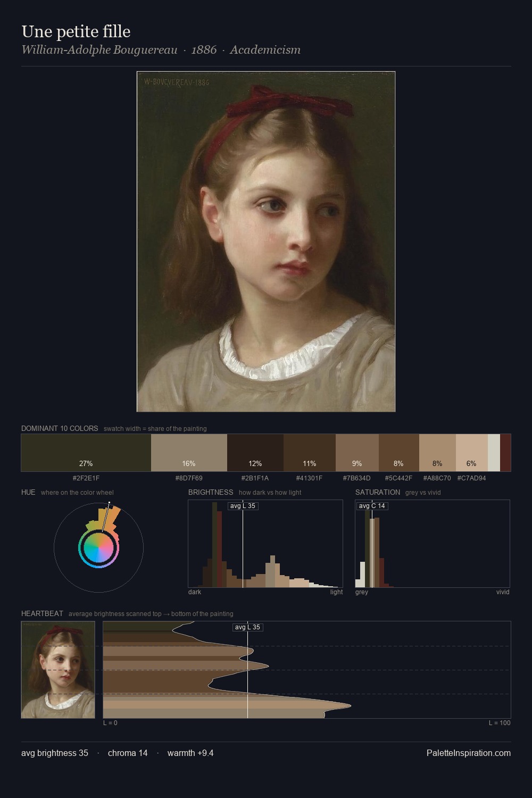Viewport: 532px width, 798px height.
Task: Click the BRIGHTNESS section heading
Action: pyautogui.click(x=211, y=492)
